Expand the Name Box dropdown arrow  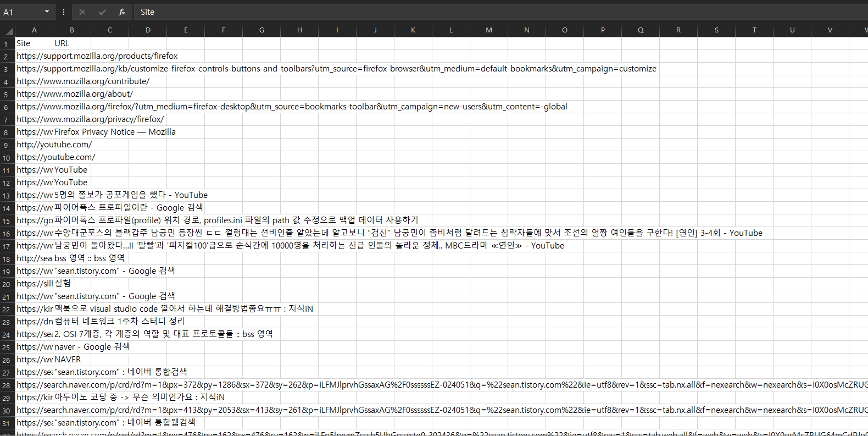click(47, 12)
